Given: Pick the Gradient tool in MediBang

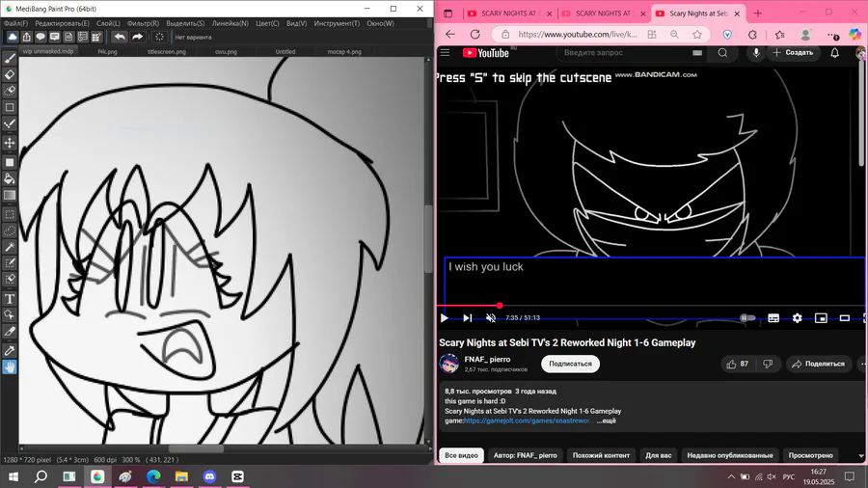Looking at the screenshot, I should point(10,195).
